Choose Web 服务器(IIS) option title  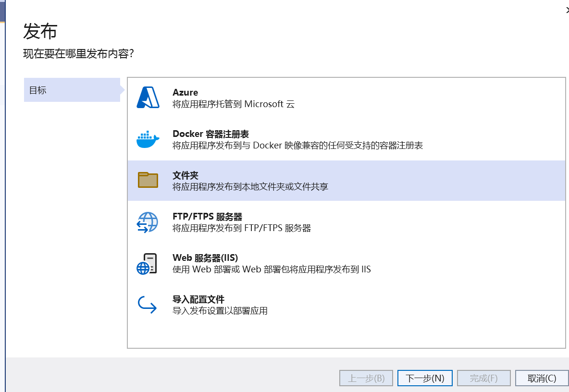(205, 258)
